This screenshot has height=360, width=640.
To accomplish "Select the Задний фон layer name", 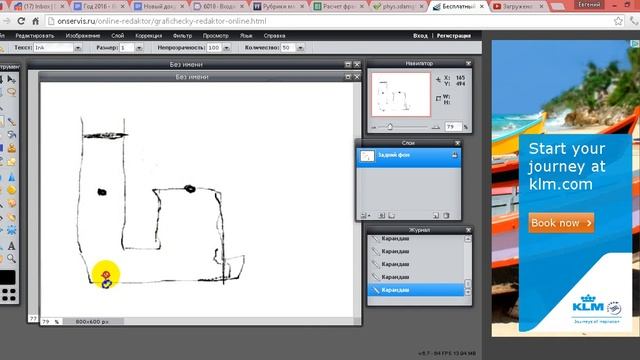I will [394, 155].
